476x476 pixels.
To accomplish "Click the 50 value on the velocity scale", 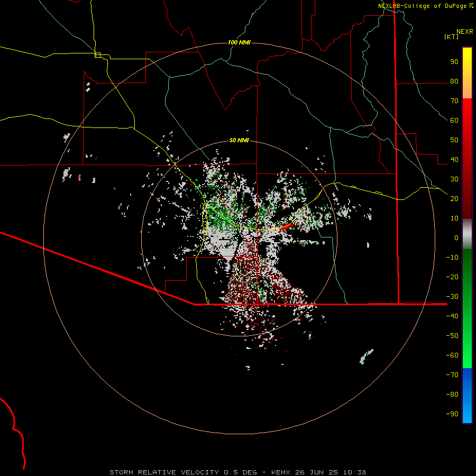I will click(x=454, y=140).
